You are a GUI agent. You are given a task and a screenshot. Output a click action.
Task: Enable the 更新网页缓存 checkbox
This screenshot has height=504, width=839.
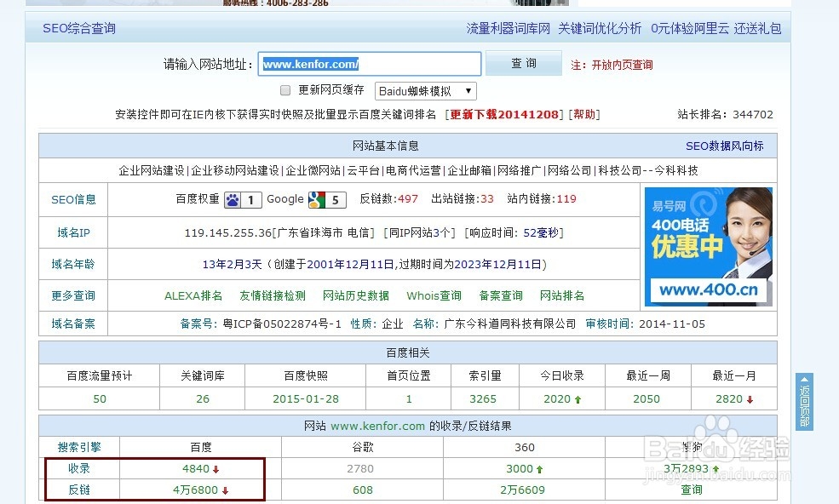[285, 90]
